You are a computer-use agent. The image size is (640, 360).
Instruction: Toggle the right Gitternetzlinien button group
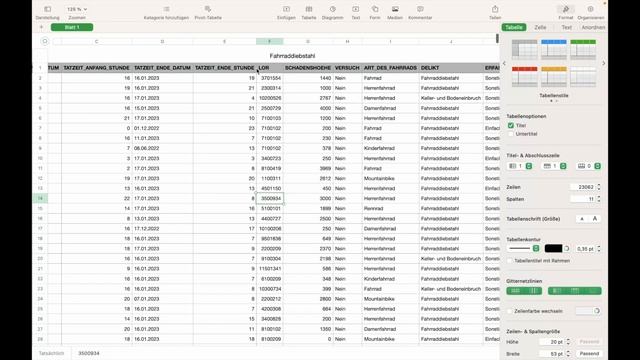point(575,291)
